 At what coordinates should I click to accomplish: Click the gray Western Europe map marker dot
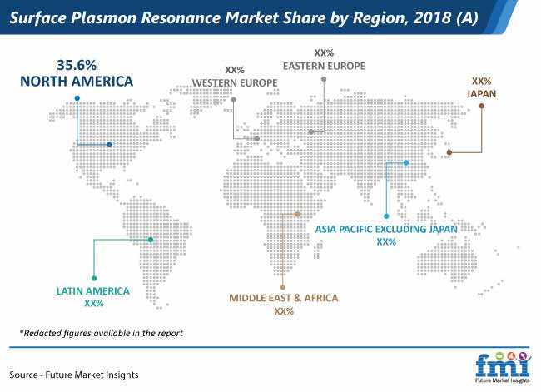(256, 139)
